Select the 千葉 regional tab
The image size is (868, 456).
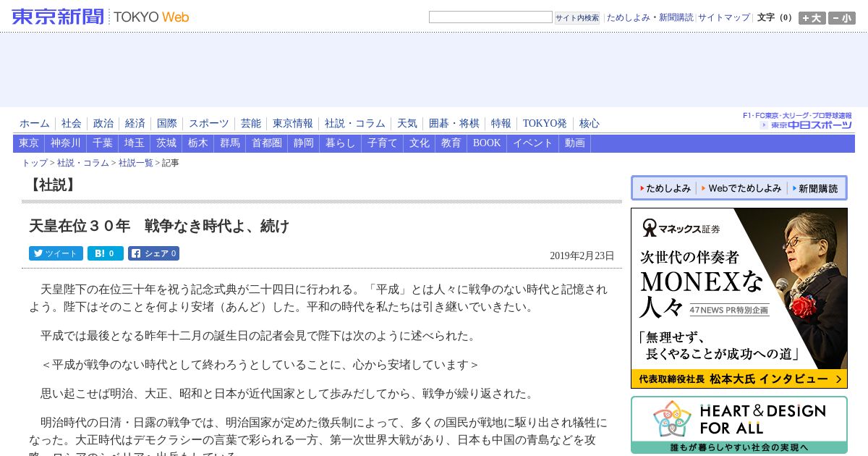coord(103,143)
